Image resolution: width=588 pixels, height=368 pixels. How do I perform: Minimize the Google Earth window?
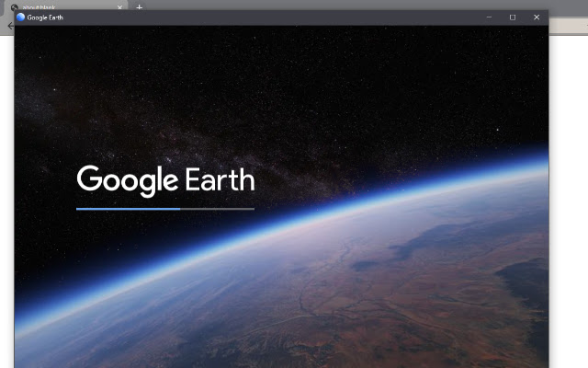pos(489,17)
